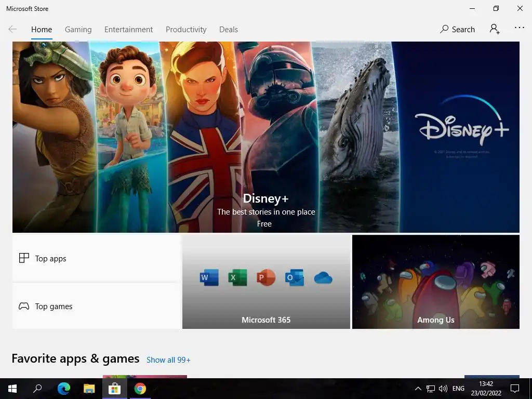Click the OneDrive cloud icon
Screen dimensions: 532x399
point(323,278)
